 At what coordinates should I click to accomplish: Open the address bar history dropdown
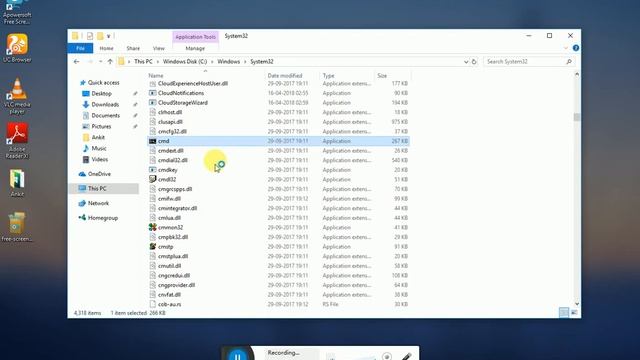click(466, 62)
